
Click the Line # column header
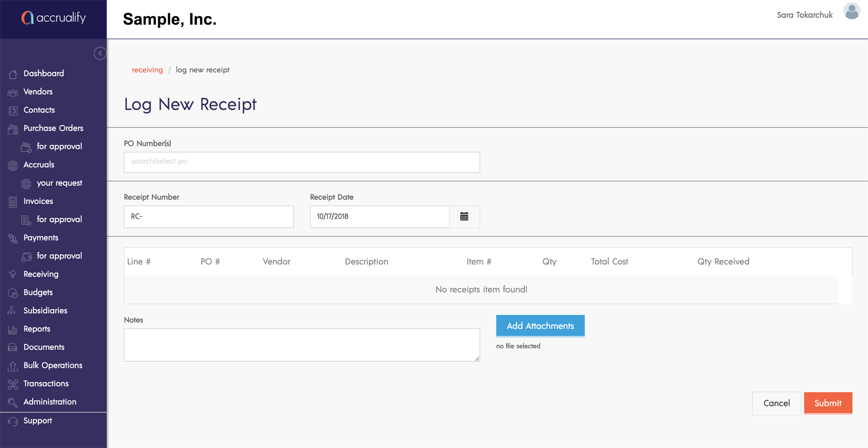pos(139,262)
